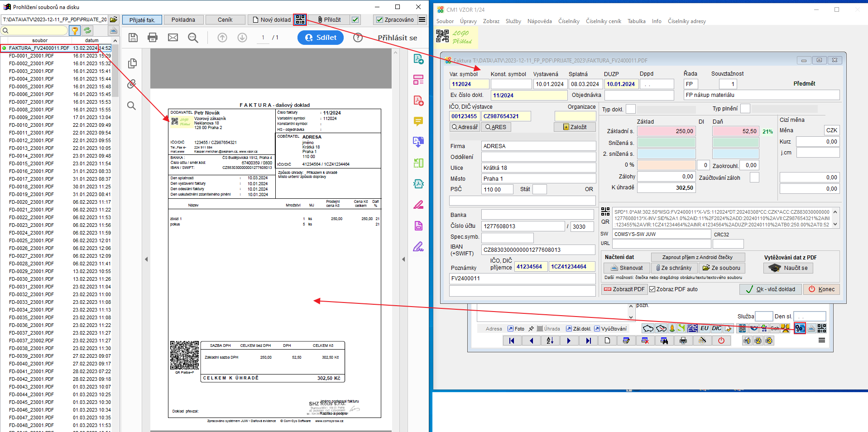The image size is (868, 432).
Task: Open the Soubor menu in CM1
Action: click(x=445, y=21)
